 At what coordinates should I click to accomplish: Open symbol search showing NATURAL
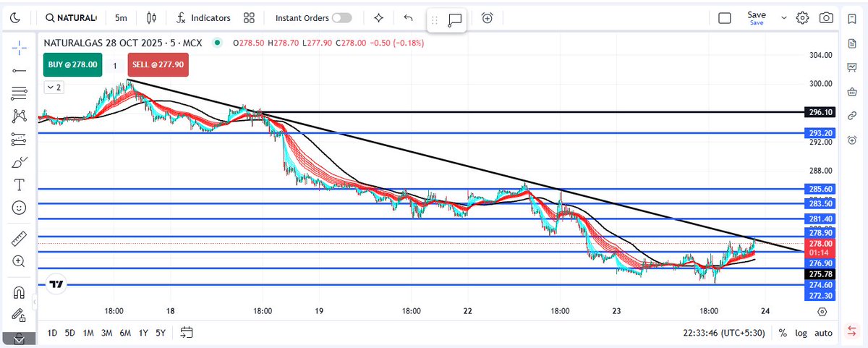[x=69, y=17]
